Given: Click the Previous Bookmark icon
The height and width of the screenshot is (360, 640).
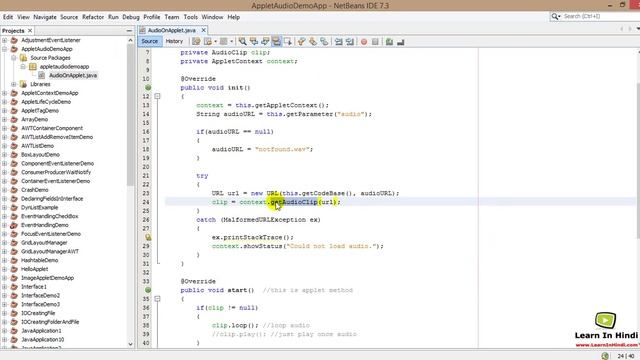Looking at the screenshot, I should pyautogui.click(x=302, y=41).
